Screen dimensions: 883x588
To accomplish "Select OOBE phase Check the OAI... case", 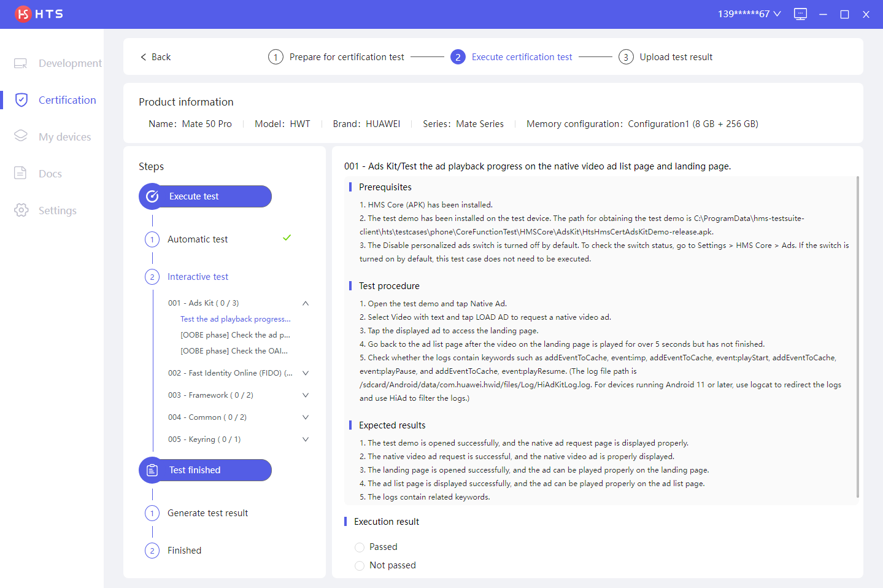I will [x=234, y=351].
